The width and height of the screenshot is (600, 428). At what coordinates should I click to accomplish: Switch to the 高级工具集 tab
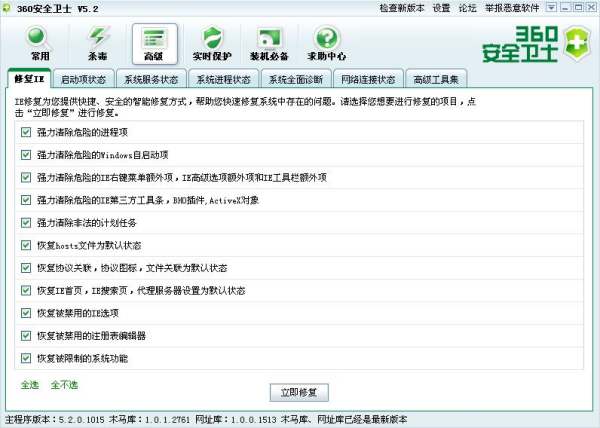(436, 79)
